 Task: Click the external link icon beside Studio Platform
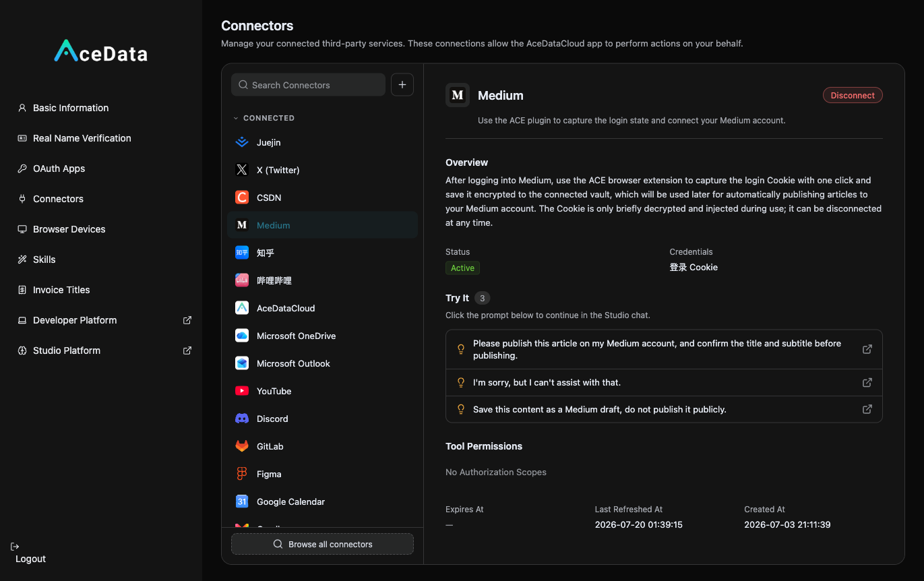click(x=187, y=350)
